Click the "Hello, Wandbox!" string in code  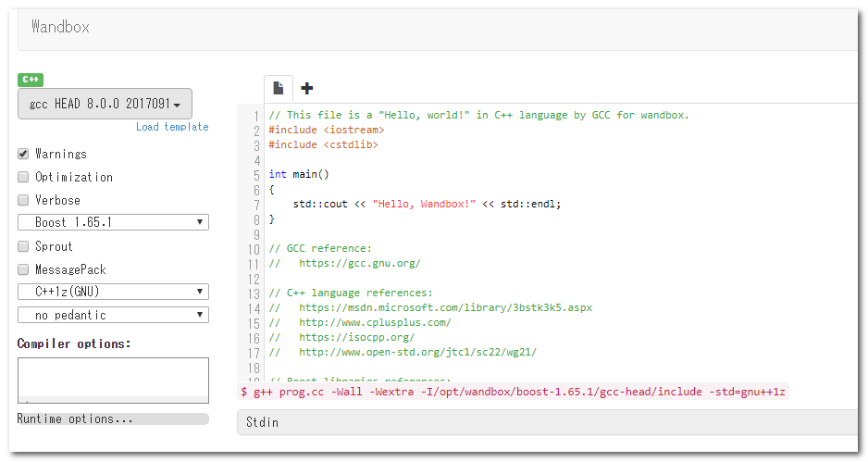pyautogui.click(x=424, y=204)
